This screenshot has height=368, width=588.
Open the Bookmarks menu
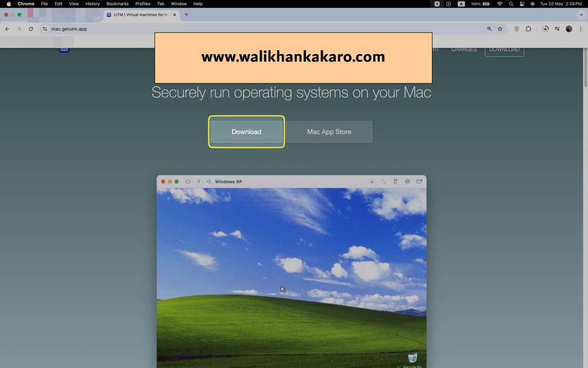117,4
